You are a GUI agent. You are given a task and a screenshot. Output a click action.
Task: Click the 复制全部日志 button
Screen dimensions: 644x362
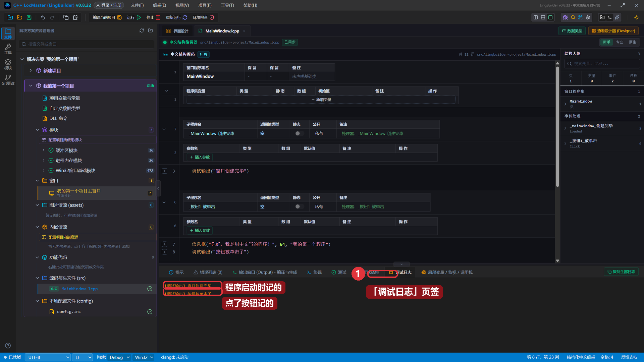pos(621,272)
